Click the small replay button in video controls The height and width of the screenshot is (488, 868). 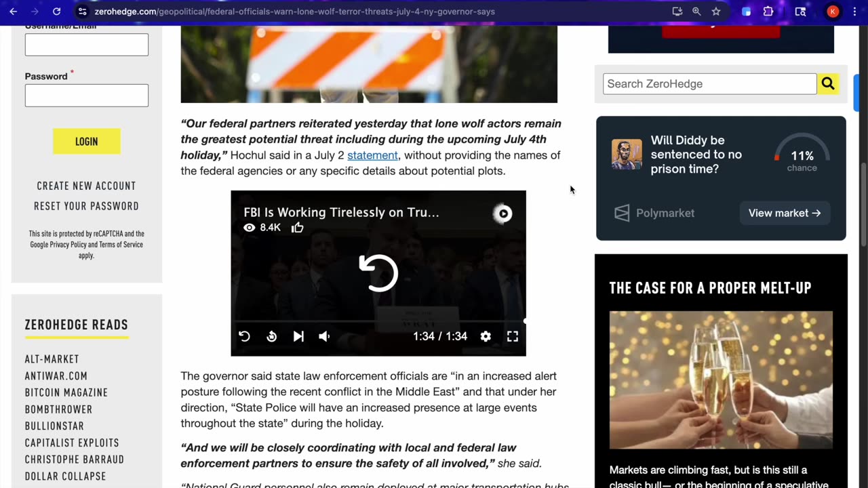244,336
